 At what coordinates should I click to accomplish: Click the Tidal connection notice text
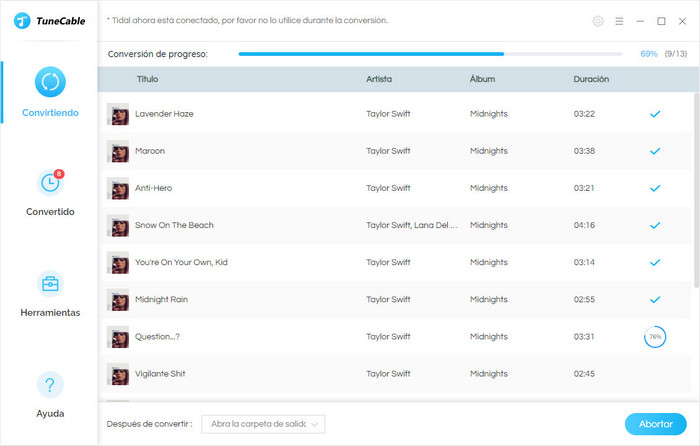pyautogui.click(x=247, y=20)
